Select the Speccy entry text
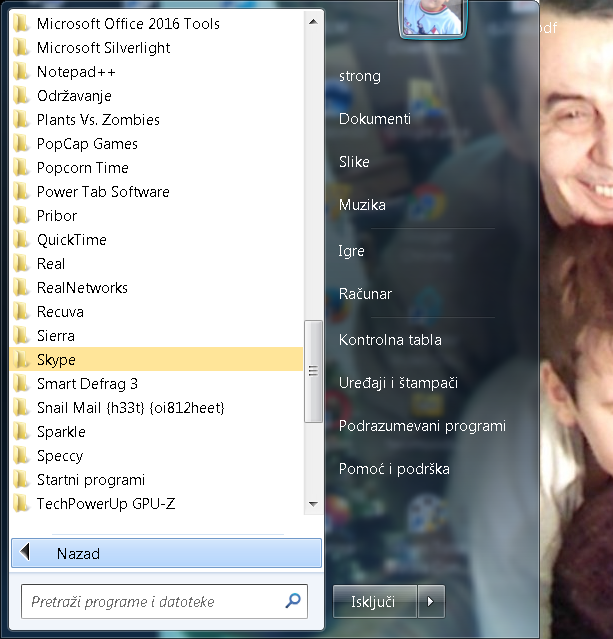This screenshot has height=639, width=613. coord(60,456)
